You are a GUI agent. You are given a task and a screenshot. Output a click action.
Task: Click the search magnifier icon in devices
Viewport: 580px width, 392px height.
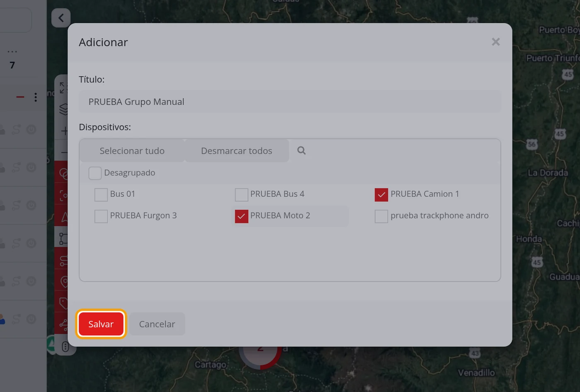click(x=302, y=150)
